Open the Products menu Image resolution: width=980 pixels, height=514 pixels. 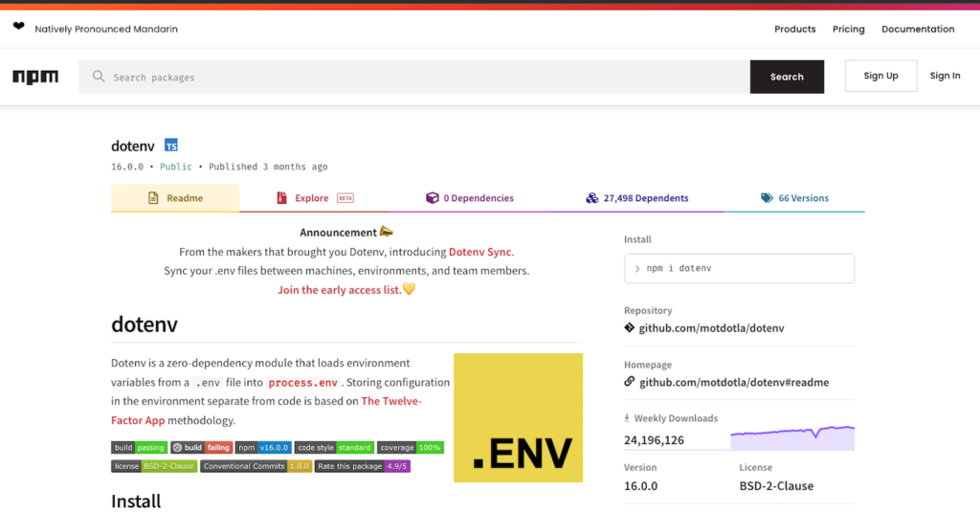coord(794,29)
